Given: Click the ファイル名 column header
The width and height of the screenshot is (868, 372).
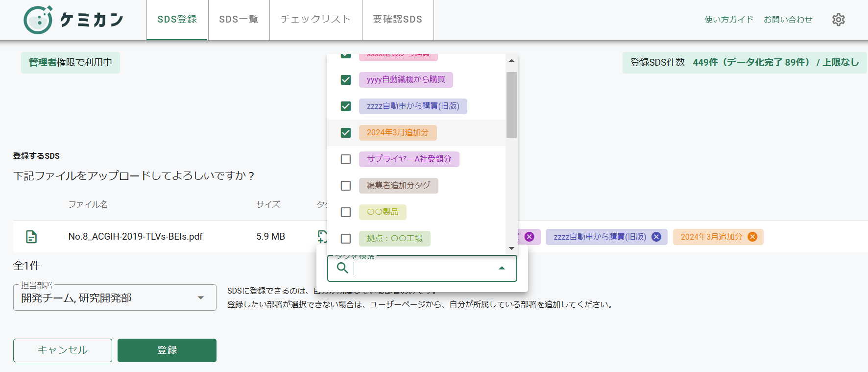Looking at the screenshot, I should click(88, 204).
